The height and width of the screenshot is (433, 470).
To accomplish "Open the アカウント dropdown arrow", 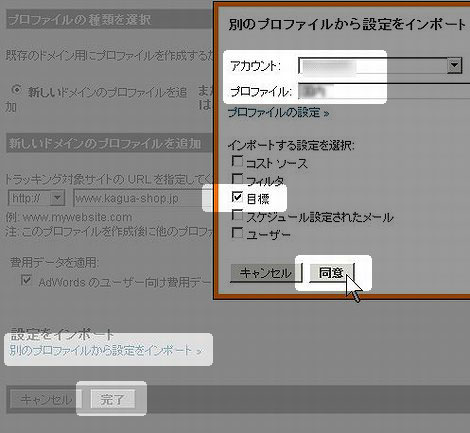I will [454, 66].
